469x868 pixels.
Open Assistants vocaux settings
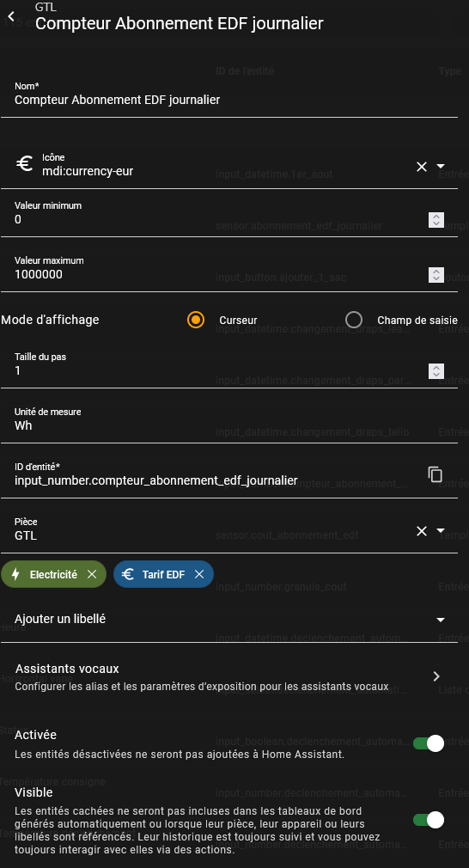tap(229, 677)
